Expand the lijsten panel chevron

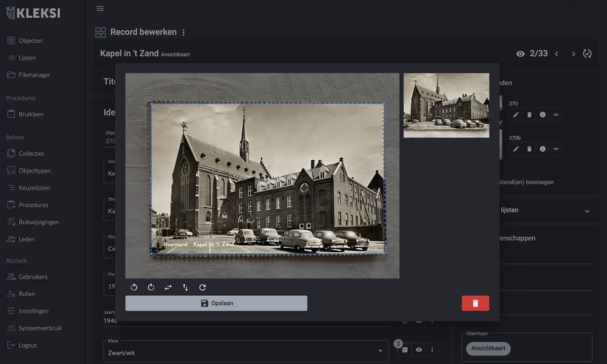[x=587, y=211]
